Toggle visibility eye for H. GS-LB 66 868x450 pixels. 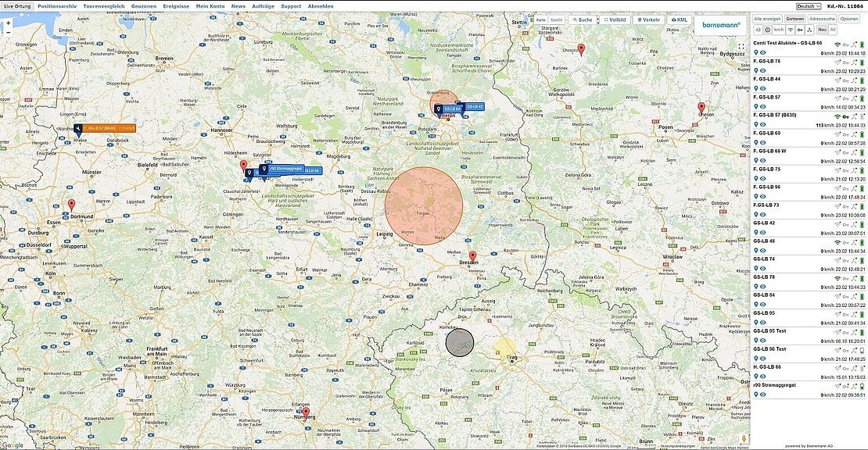[762, 377]
